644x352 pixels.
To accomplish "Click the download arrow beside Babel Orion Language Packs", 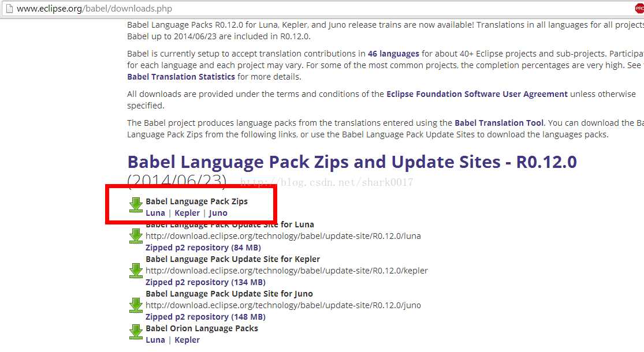I will coord(136,332).
